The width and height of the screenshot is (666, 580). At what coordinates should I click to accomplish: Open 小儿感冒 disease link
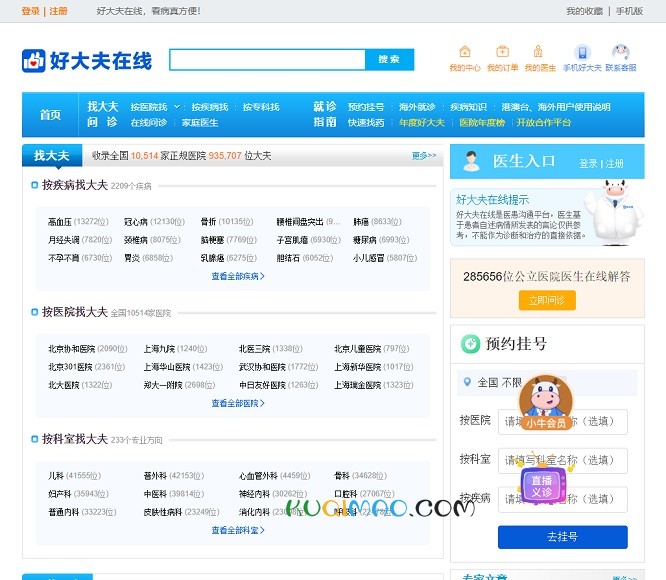[368, 258]
